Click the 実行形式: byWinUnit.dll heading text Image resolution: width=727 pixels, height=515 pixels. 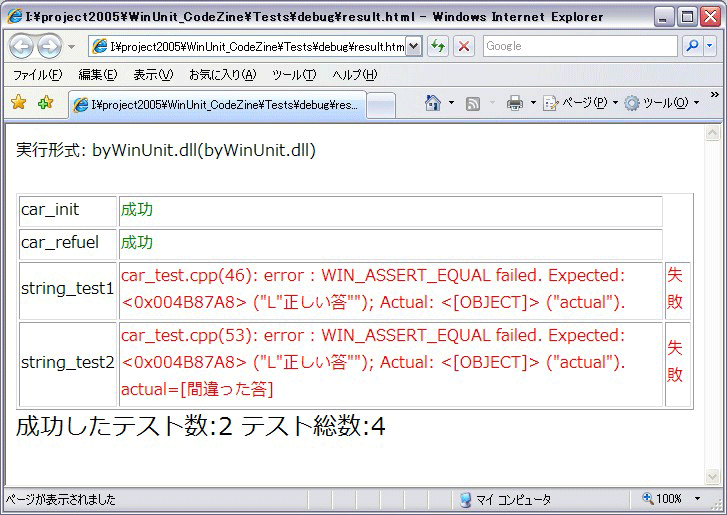click(166, 150)
